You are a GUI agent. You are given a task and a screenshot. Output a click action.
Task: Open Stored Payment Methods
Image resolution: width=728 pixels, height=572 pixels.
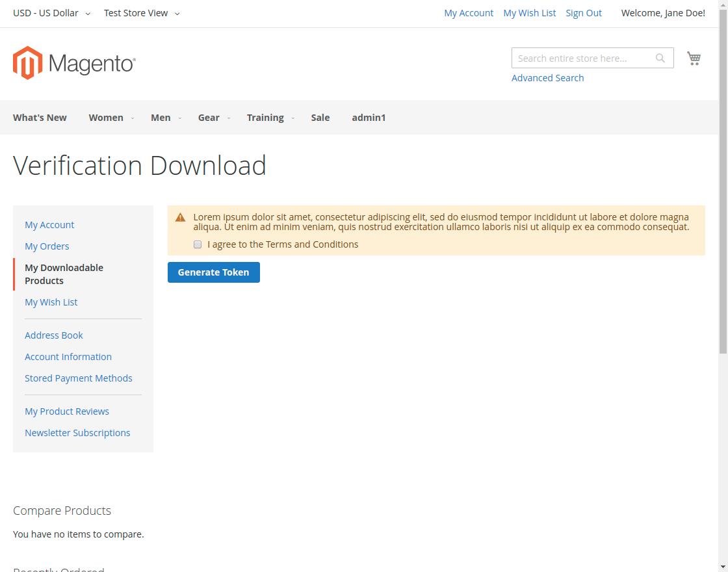[79, 378]
